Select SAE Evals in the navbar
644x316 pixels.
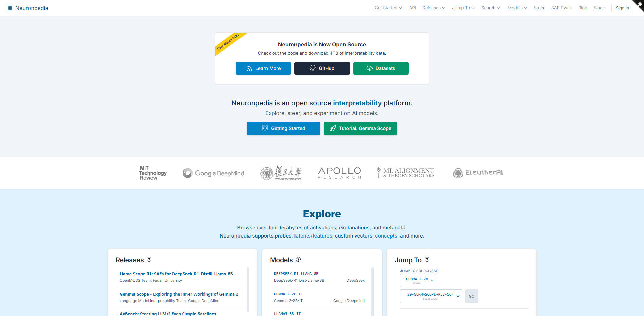[x=561, y=8]
